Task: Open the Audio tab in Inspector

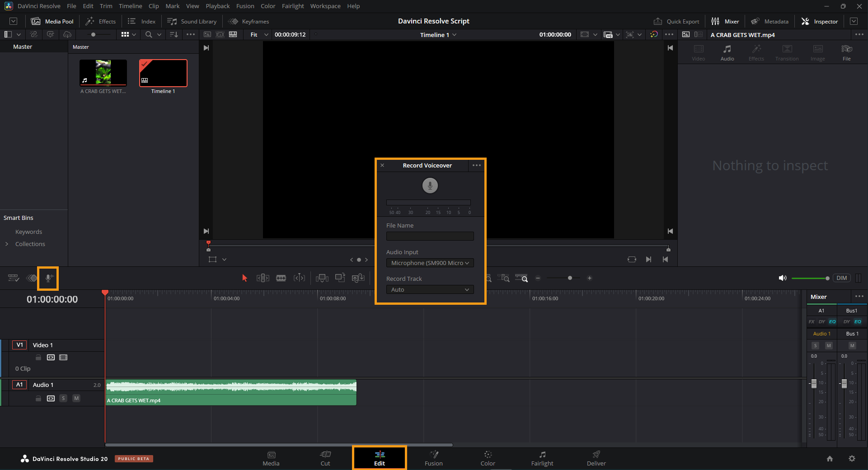Action: 727,52
